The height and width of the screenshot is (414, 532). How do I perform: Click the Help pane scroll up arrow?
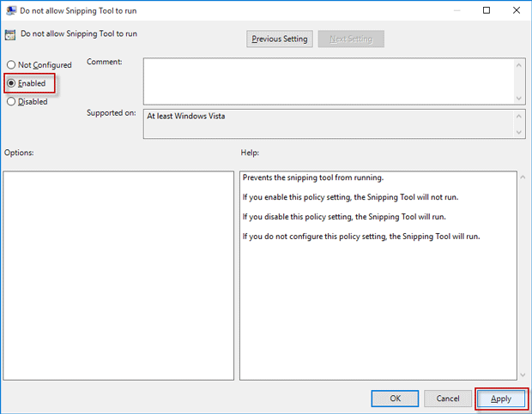click(523, 177)
